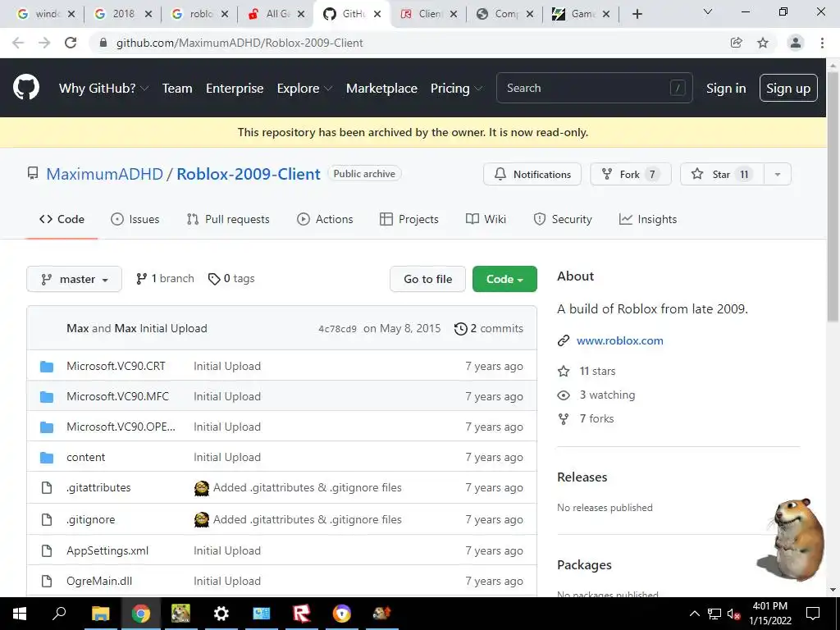Open the Microsoft.VC90.MFC folder
This screenshot has width=840, height=630.
(x=117, y=396)
